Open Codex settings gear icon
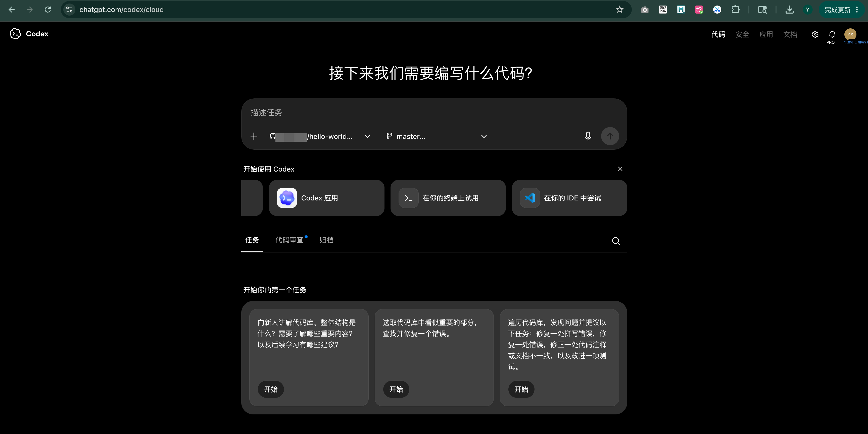 click(815, 34)
